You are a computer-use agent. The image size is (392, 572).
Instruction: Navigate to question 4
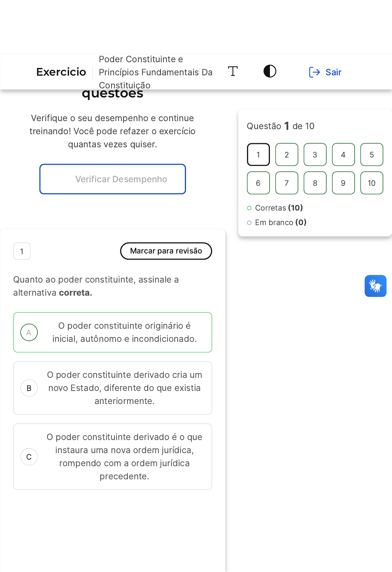[x=343, y=155]
